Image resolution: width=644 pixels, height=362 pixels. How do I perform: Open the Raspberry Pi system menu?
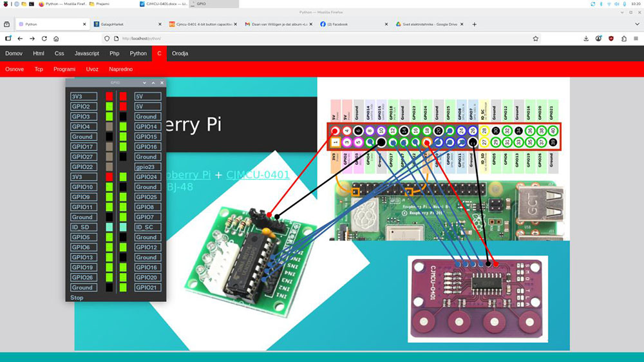tap(6, 4)
